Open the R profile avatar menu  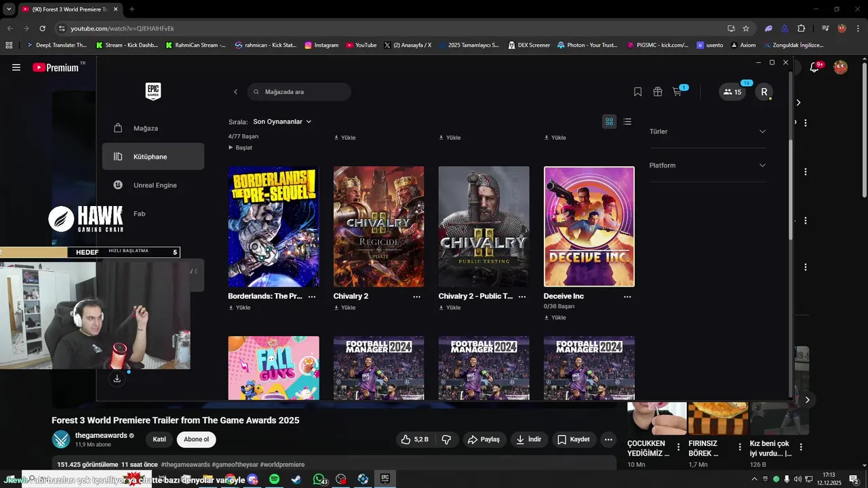[764, 92]
